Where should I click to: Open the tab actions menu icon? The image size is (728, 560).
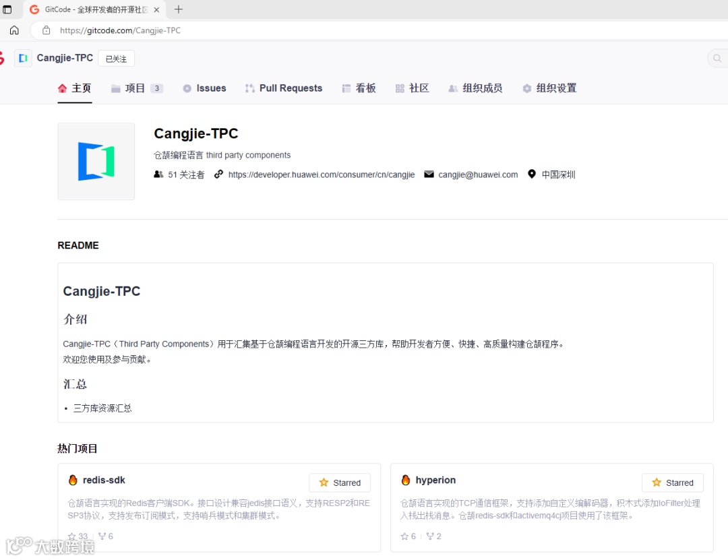pos(7,9)
